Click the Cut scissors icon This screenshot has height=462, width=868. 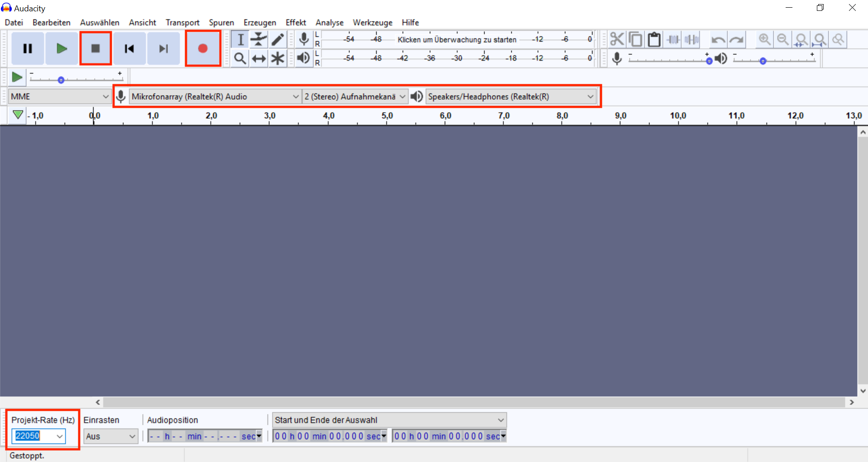pyautogui.click(x=616, y=39)
